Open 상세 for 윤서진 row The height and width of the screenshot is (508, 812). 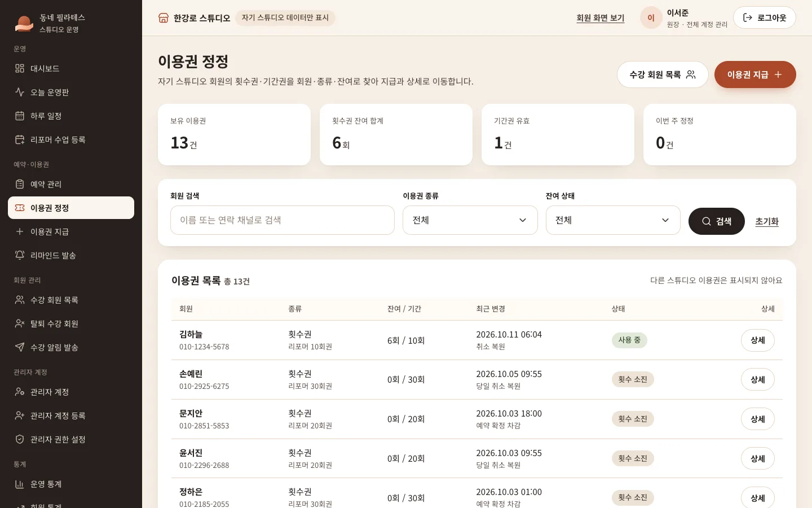(758, 459)
